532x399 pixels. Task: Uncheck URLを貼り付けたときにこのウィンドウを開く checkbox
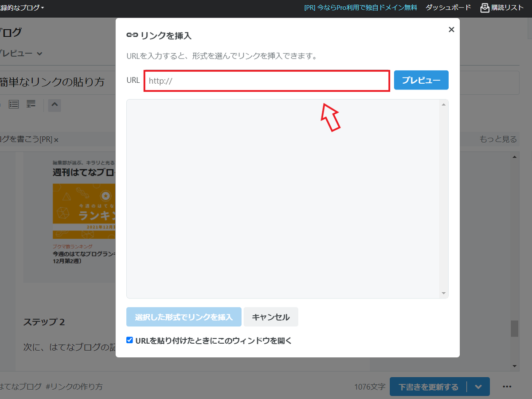click(x=129, y=340)
